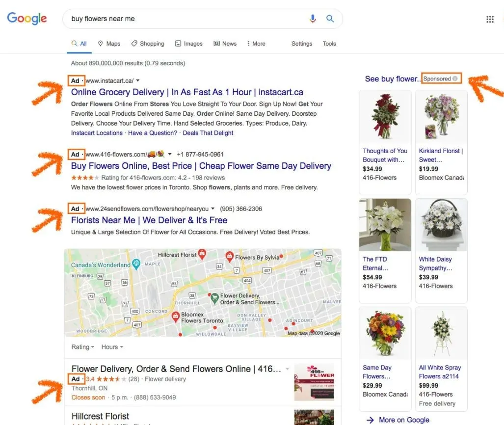Open the Google apps grid icon
This screenshot has height=425, width=504.
pos(490,19)
